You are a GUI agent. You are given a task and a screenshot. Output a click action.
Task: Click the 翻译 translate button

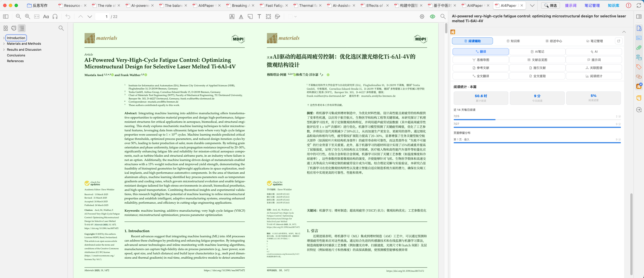(x=481, y=52)
